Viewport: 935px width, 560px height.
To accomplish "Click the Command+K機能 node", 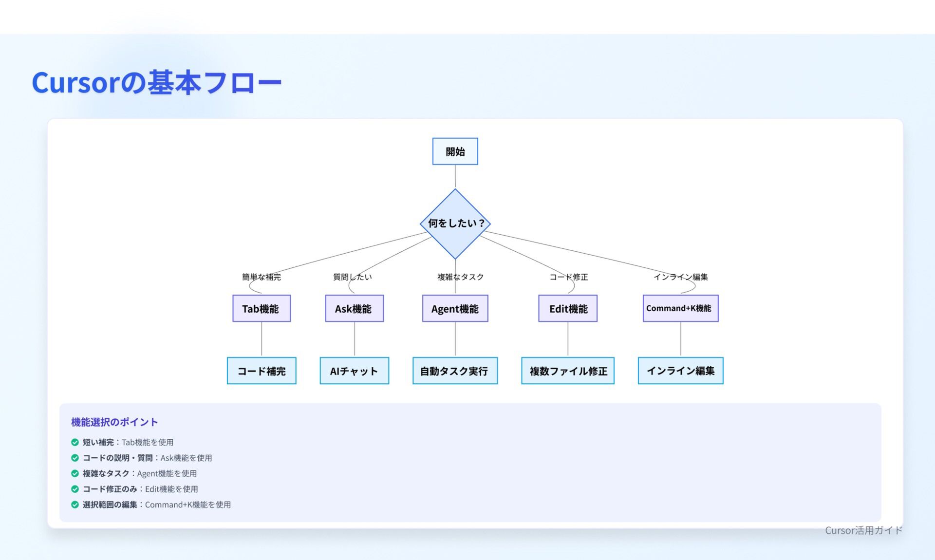I will pos(680,308).
